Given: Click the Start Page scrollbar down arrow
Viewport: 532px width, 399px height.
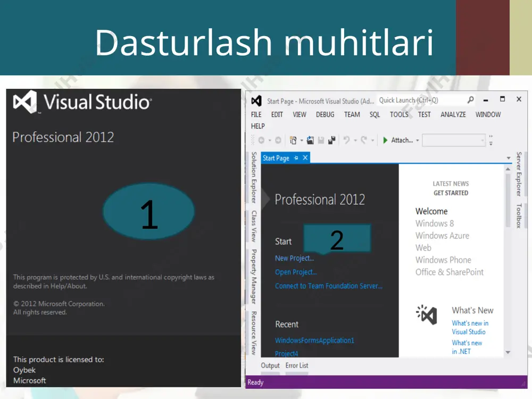Looking at the screenshot, I should (x=508, y=352).
